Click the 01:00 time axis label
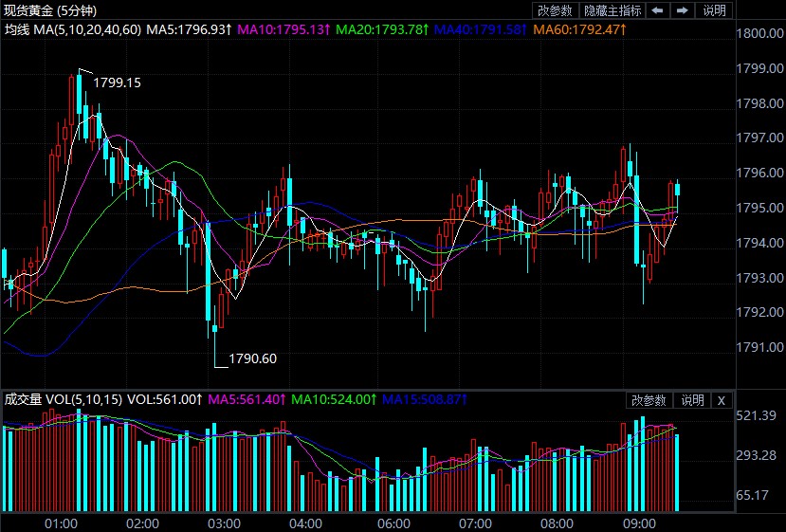786x532 pixels. (x=62, y=524)
